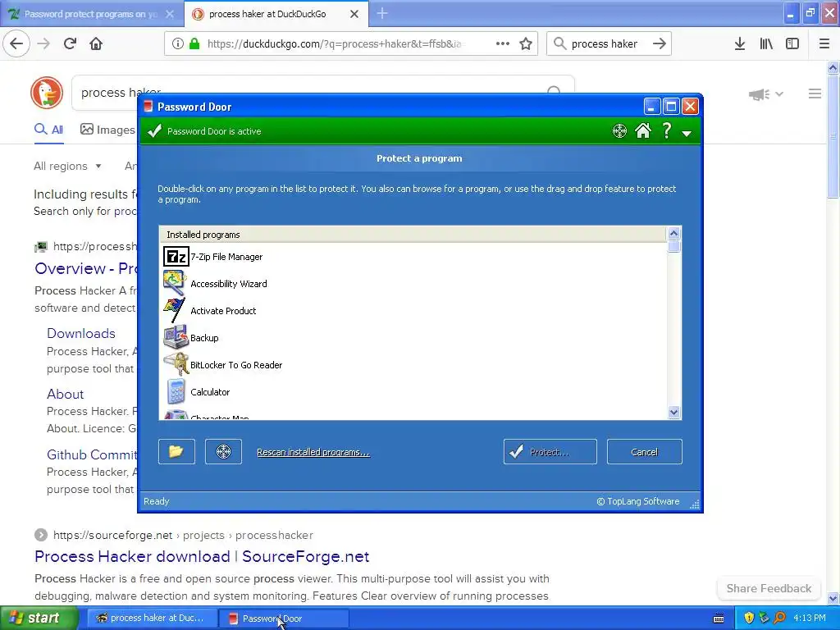Click the Share Feedback button
The image size is (840, 630).
point(769,588)
